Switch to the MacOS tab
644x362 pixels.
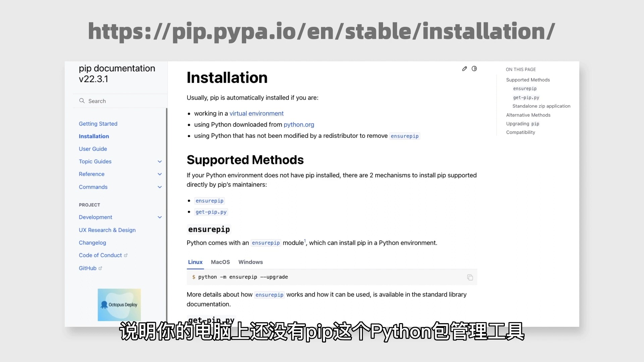(x=220, y=262)
